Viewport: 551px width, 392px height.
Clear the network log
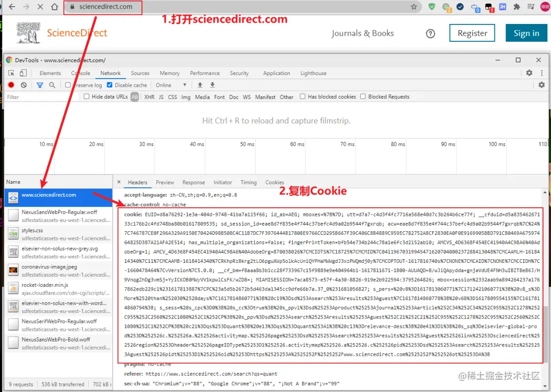click(x=23, y=85)
